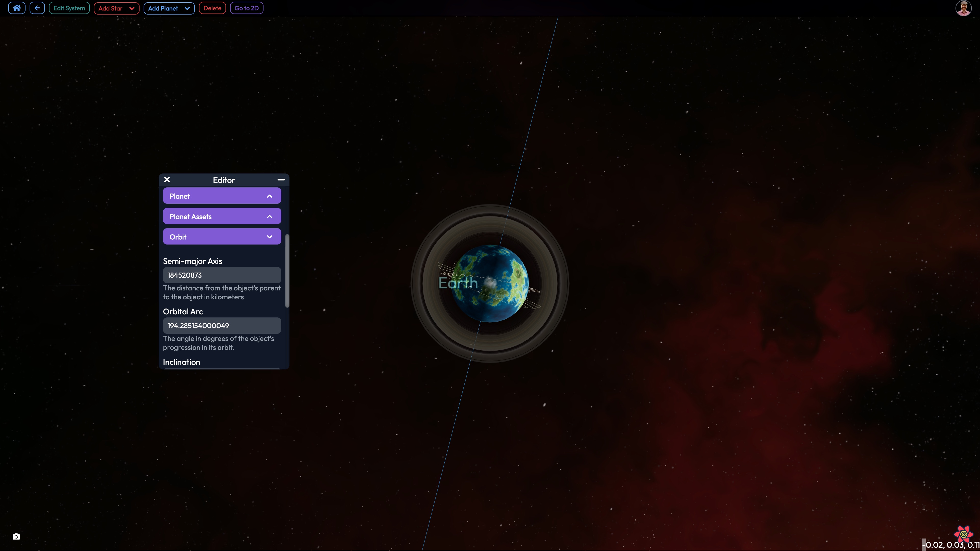Expand the Planet Assets section
Image resolution: width=980 pixels, height=551 pixels.
point(222,216)
